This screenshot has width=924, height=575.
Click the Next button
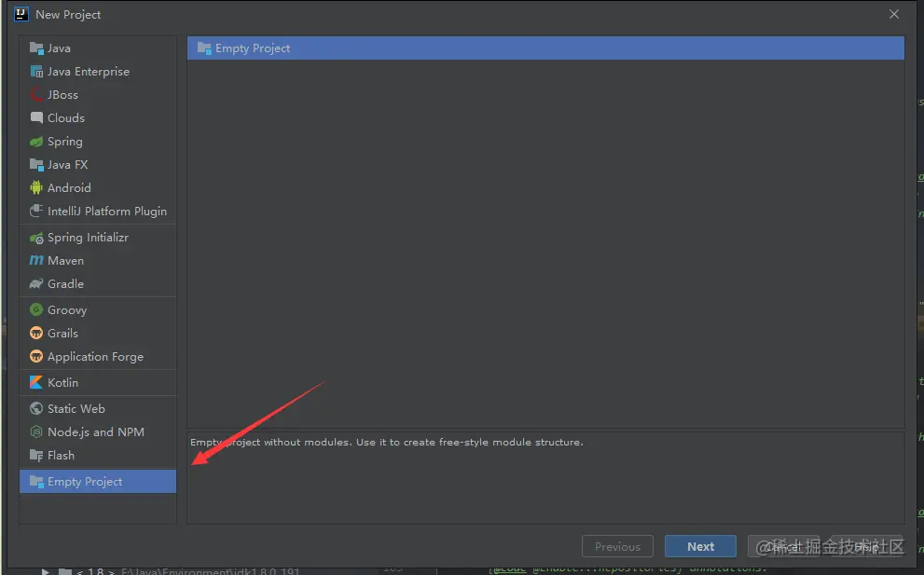pyautogui.click(x=700, y=546)
